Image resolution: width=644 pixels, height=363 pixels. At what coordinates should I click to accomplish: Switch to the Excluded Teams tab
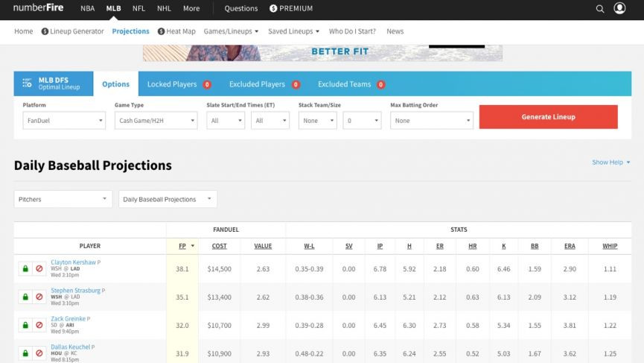coord(351,84)
